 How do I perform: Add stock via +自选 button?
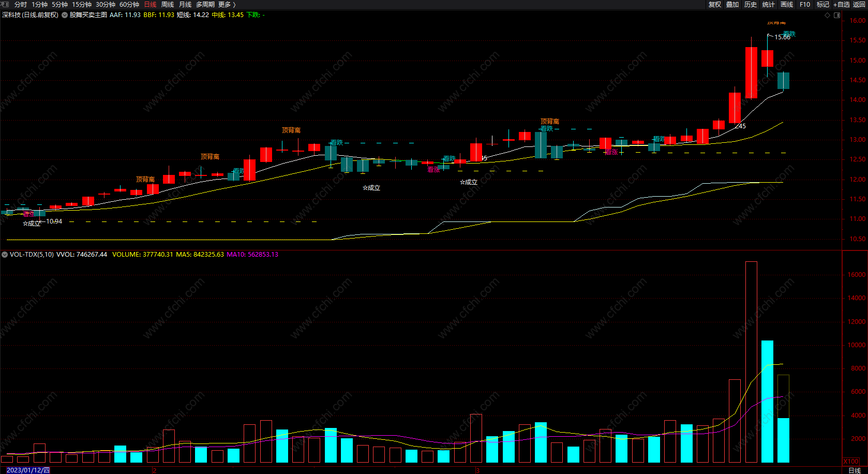coord(842,5)
